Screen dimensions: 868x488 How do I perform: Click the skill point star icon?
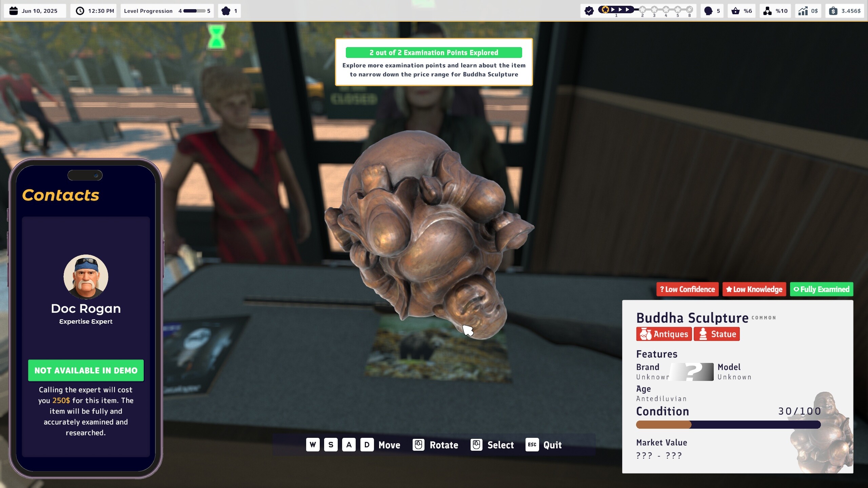pos(225,11)
